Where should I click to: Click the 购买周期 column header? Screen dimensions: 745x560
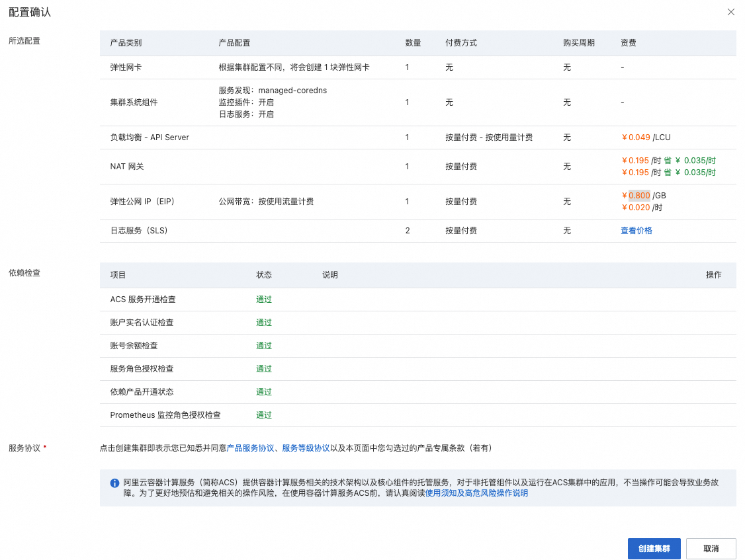[x=579, y=43]
